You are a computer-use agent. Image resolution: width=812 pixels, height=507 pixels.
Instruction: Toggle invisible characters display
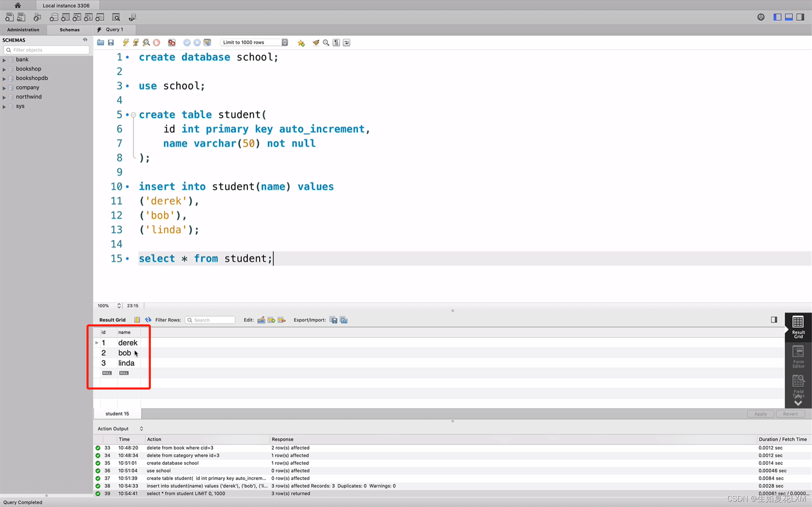pyautogui.click(x=336, y=43)
